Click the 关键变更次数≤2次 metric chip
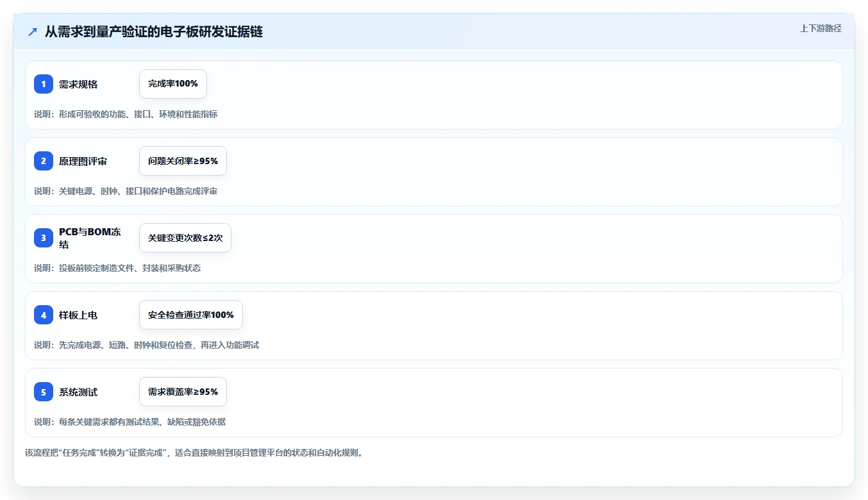The width and height of the screenshot is (868, 500). pyautogui.click(x=185, y=238)
